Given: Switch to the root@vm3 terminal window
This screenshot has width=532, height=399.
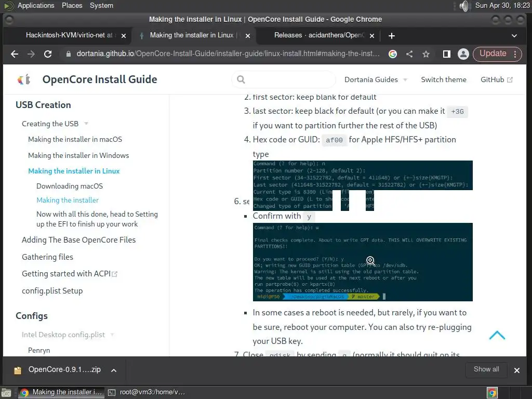Looking at the screenshot, I should click(147, 392).
